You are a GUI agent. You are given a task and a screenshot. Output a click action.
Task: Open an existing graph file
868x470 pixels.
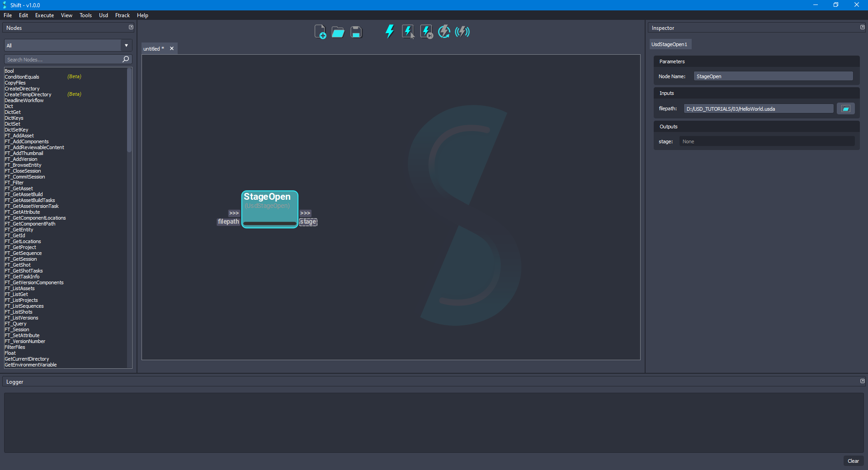point(338,32)
